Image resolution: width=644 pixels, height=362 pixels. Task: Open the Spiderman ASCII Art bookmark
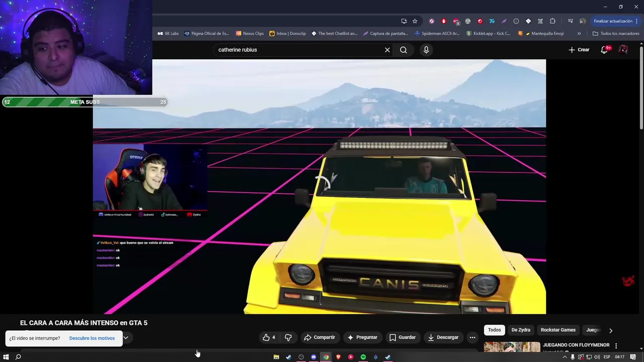click(x=437, y=34)
